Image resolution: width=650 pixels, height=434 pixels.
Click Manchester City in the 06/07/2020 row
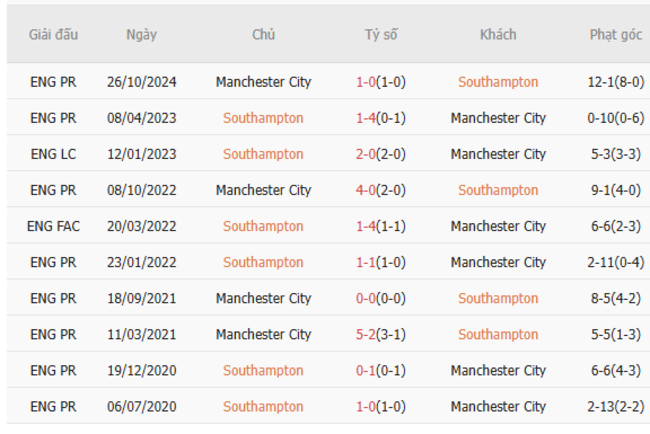point(497,406)
